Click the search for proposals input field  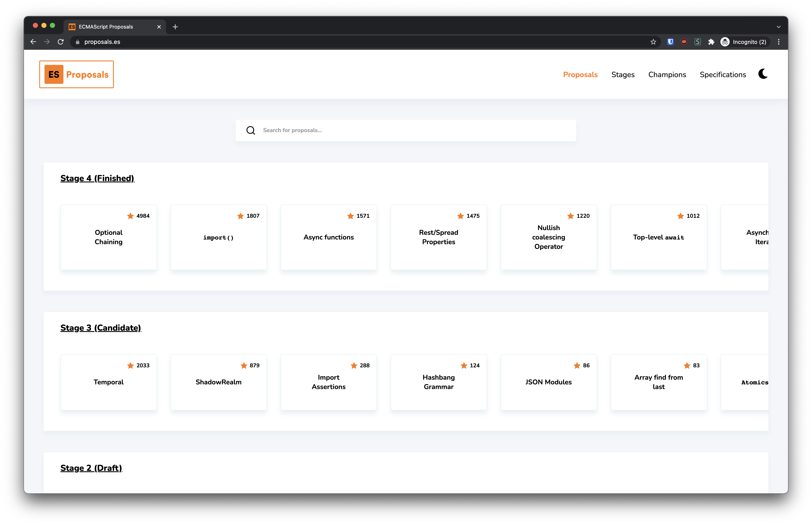tap(375, 130)
